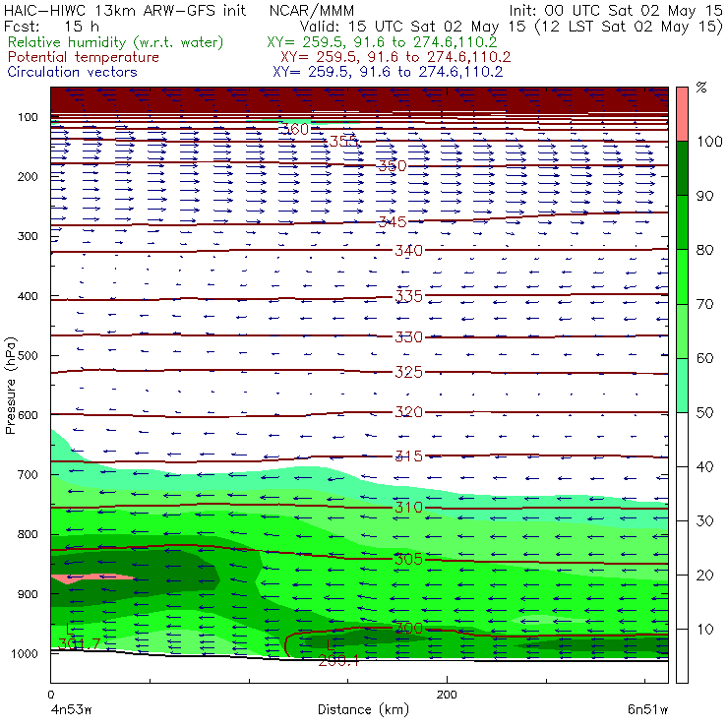Click the red 300 contour label near the surface
This screenshot has width=728, height=728.
pyautogui.click(x=408, y=629)
